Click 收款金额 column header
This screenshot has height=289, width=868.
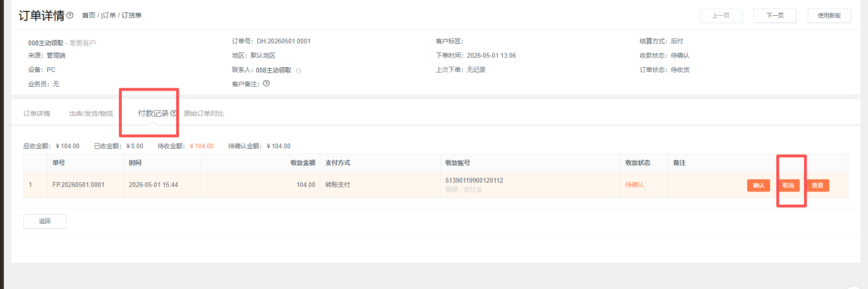click(303, 163)
